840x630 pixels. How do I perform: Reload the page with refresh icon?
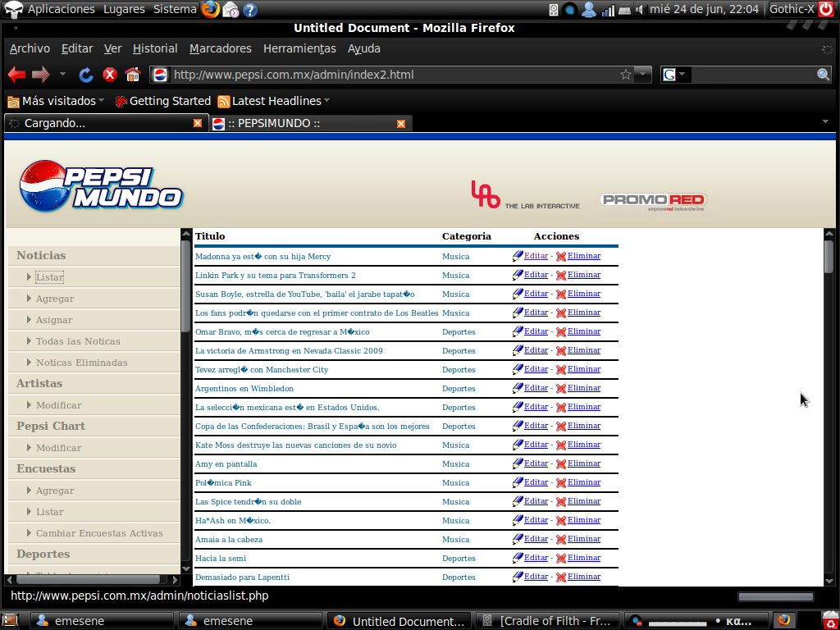pyautogui.click(x=86, y=75)
